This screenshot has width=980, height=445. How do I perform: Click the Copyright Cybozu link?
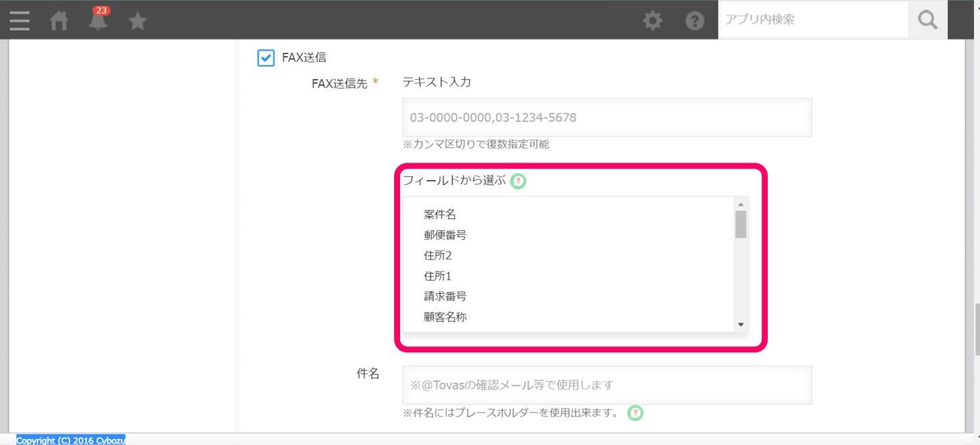(72, 440)
